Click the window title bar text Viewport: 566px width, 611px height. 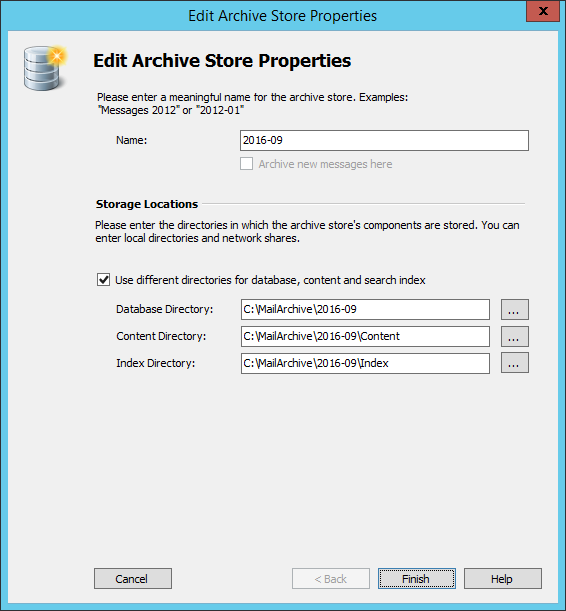282,16
